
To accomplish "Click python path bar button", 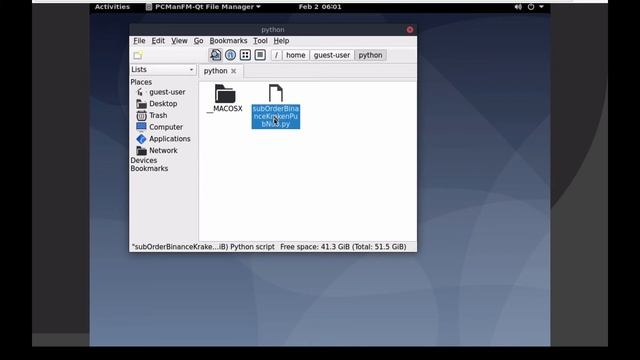I will tap(370, 55).
